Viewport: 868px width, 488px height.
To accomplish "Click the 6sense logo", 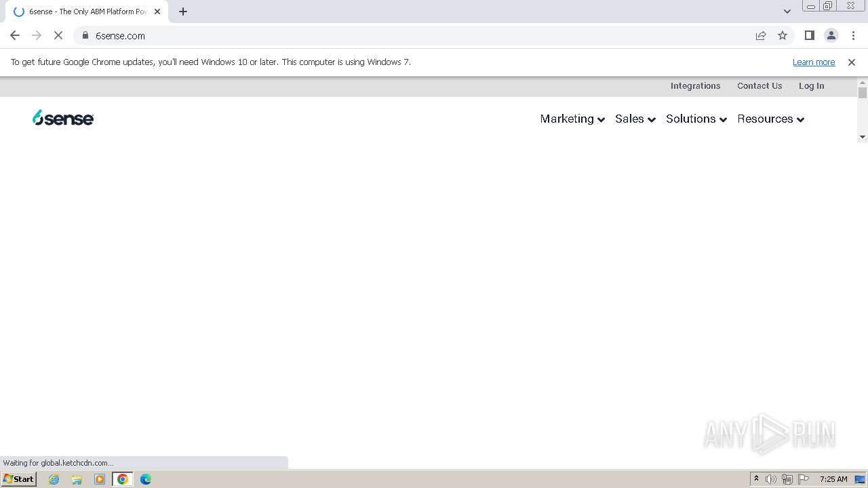I will click(x=63, y=118).
